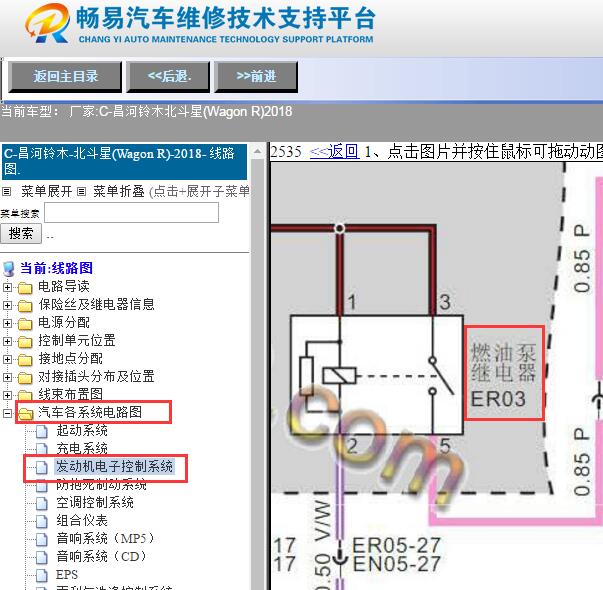
Task: Click the 燃油泵继电器 ER03 label in diagram
Action: [504, 374]
